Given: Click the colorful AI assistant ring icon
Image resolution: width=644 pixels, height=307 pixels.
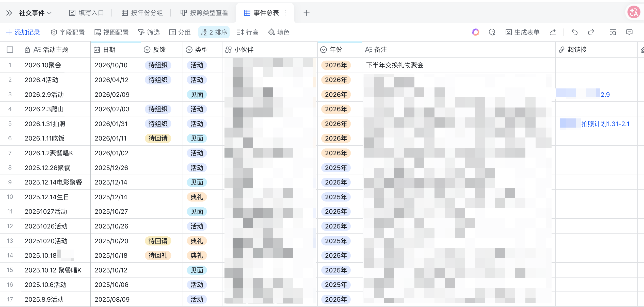Looking at the screenshot, I should [x=475, y=32].
